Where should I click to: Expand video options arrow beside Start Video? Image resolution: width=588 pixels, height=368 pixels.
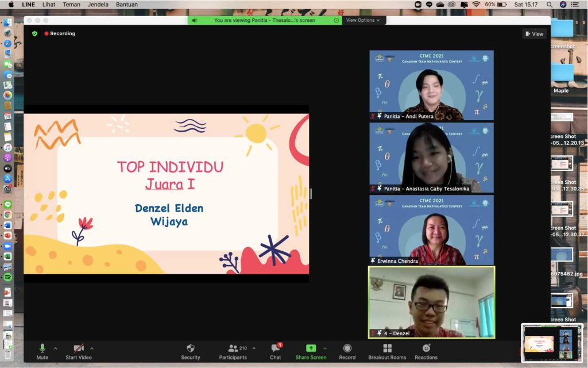[x=92, y=348]
